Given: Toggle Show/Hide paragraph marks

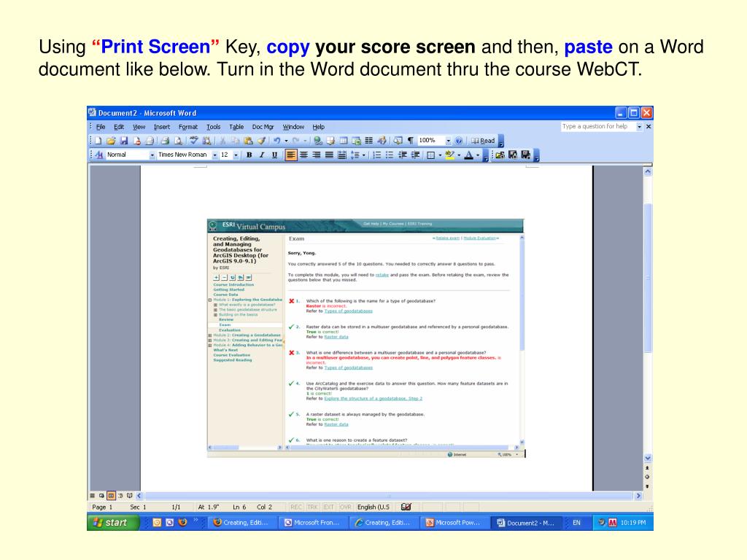Looking at the screenshot, I should (x=410, y=141).
